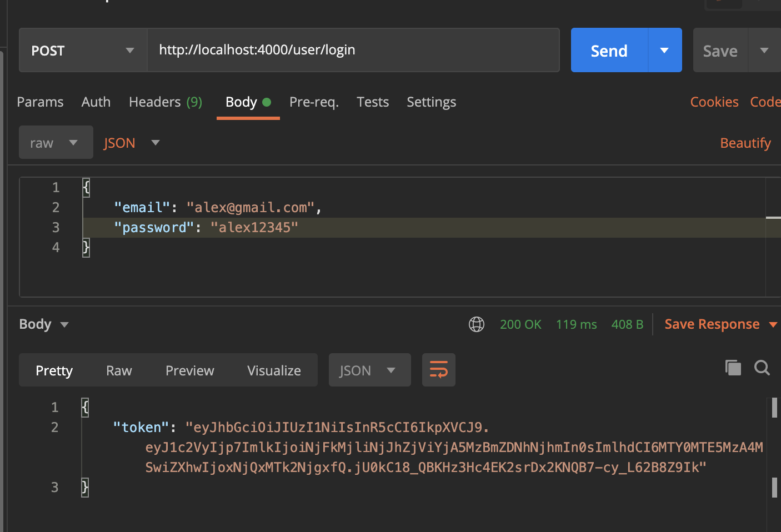Open the Tests tab
This screenshot has width=781, height=532.
(x=373, y=102)
